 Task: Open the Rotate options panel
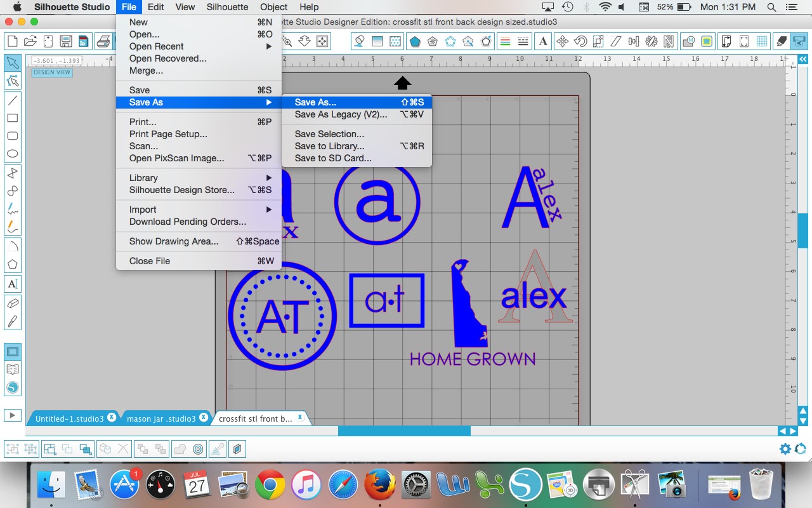(x=581, y=40)
